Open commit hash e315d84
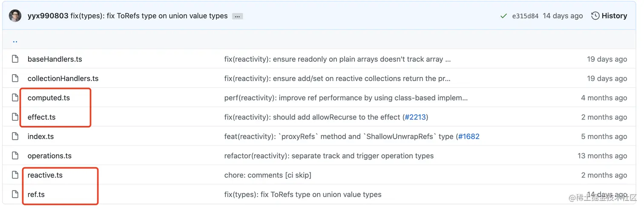 (x=525, y=16)
